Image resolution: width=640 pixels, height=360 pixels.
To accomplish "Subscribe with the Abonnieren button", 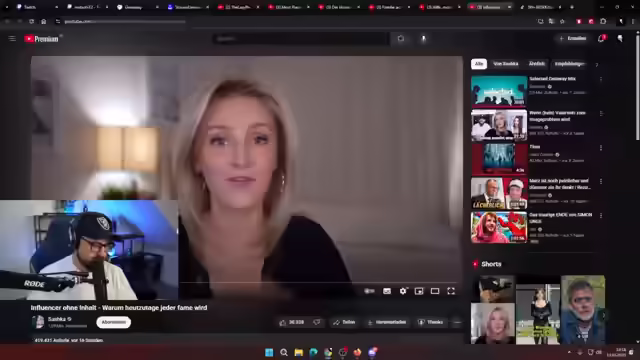I will point(113,322).
